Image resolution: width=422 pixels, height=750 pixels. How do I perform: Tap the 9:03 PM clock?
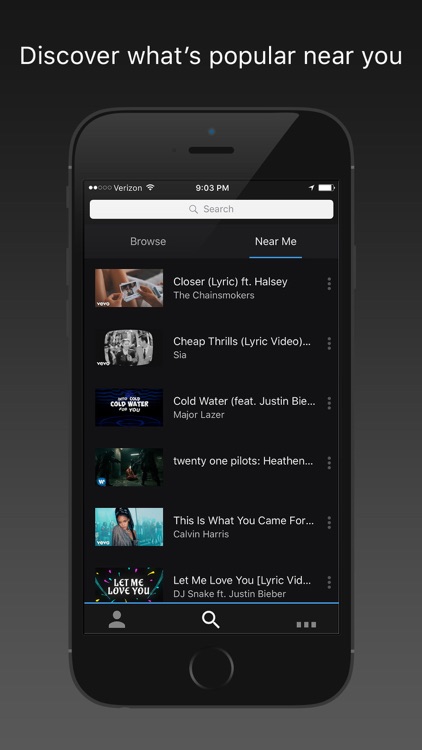[x=212, y=188]
